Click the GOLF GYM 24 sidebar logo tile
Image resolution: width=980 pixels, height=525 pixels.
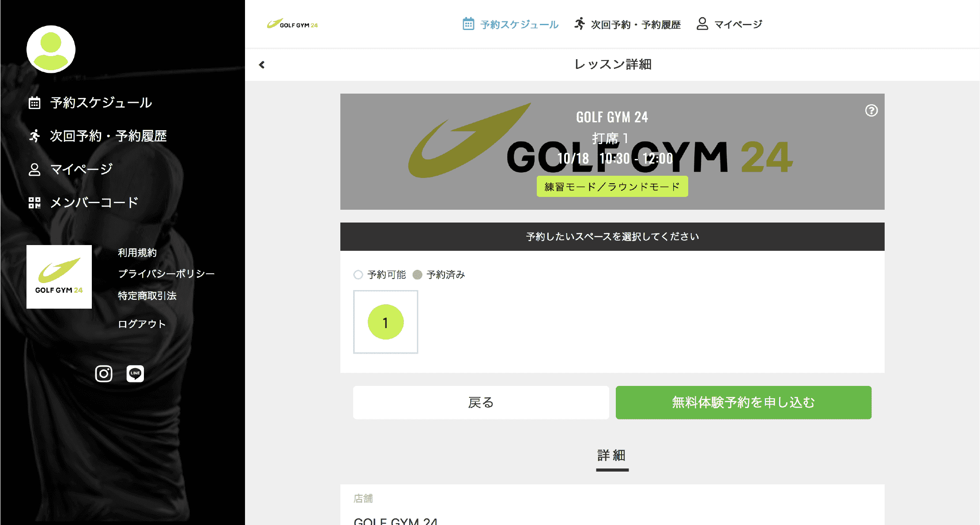click(59, 277)
